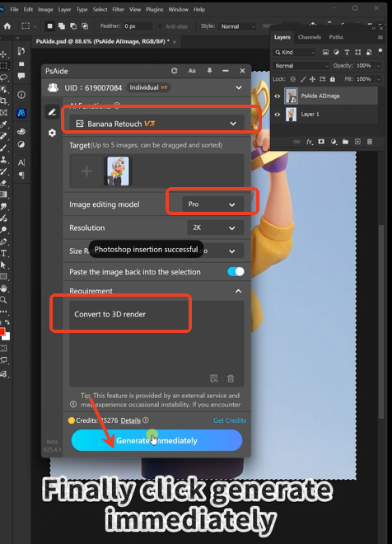
Task: Select the Hand tool
Action: (3, 288)
